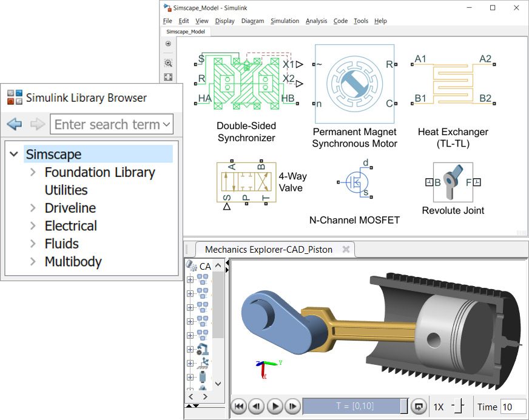Expand the world frame node in the tree
The width and height of the screenshot is (529, 420).
[190, 364]
